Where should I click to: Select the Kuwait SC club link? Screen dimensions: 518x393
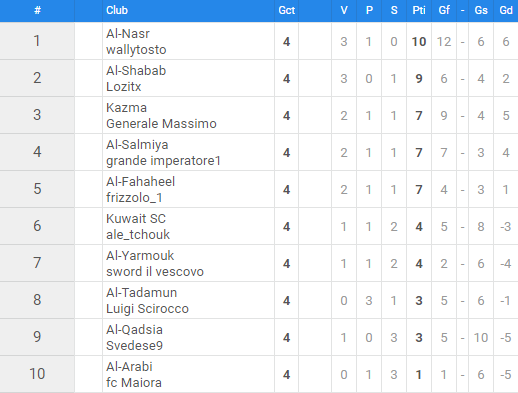136,219
